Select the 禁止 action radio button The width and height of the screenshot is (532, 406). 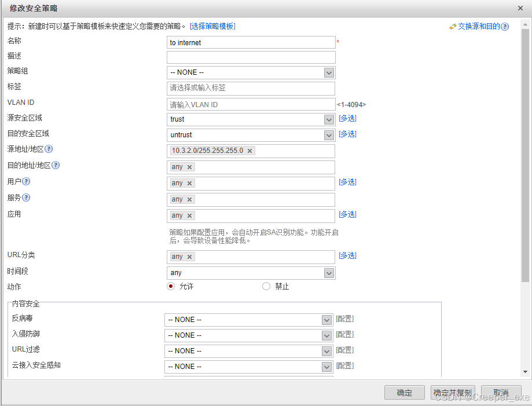click(x=266, y=286)
